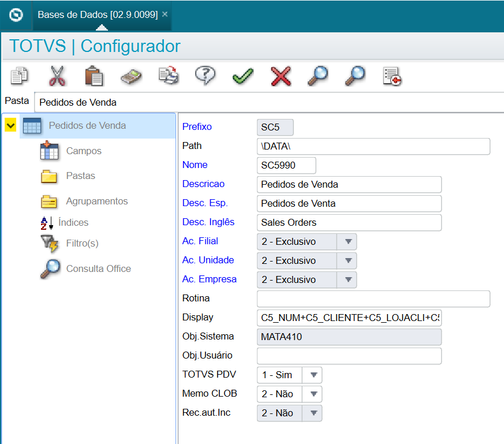Image resolution: width=504 pixels, height=444 pixels.
Task: Open the TOTVS PDV dropdown
Action: pyautogui.click(x=313, y=375)
